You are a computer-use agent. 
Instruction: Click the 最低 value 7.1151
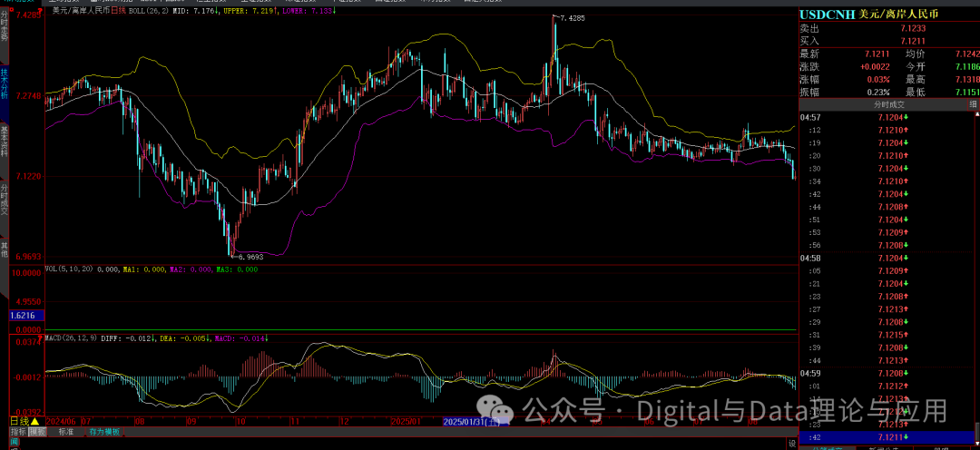(x=967, y=93)
